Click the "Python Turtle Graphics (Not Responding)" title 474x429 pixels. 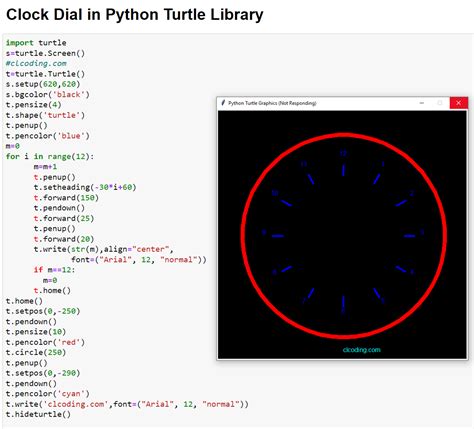click(272, 103)
